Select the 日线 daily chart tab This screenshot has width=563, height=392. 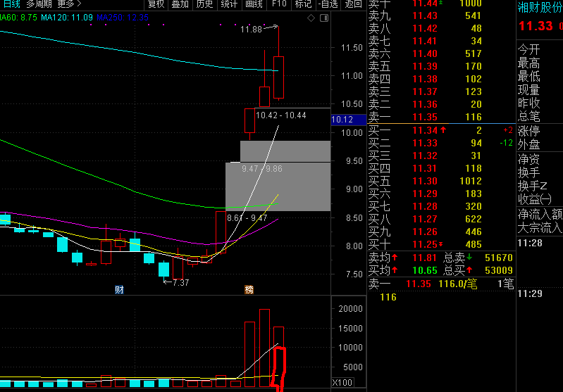click(11, 4)
